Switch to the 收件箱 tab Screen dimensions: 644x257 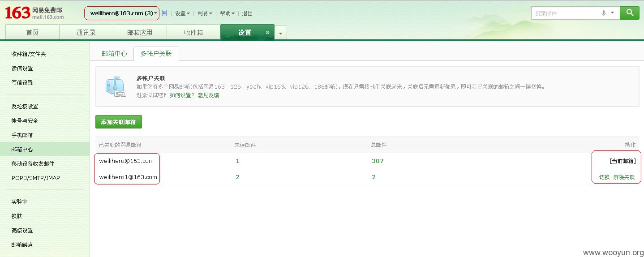[193, 32]
